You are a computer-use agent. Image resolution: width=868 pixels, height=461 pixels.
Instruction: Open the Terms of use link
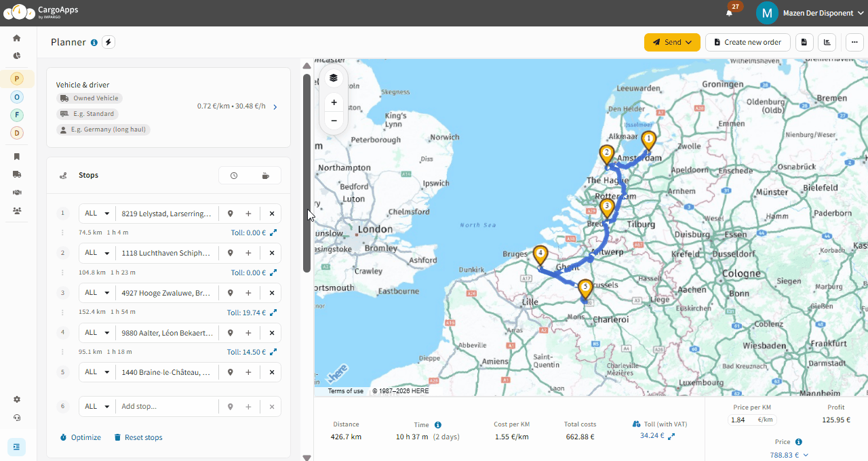pyautogui.click(x=346, y=391)
